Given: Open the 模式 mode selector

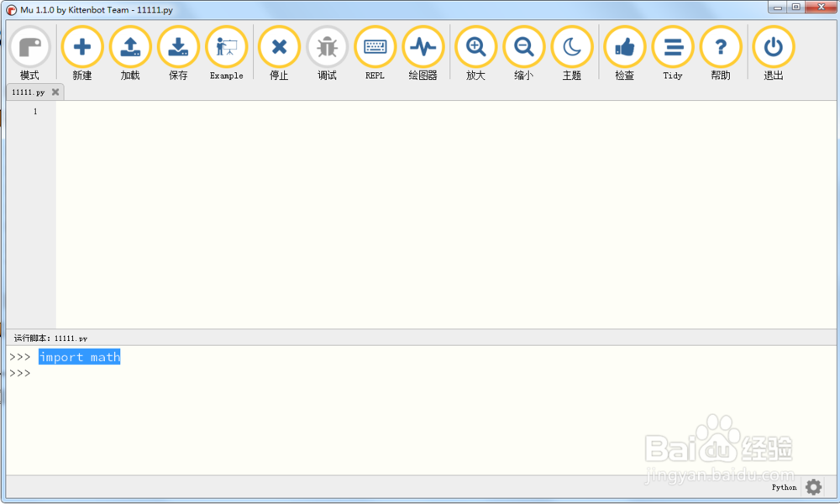Looking at the screenshot, I should 29,54.
